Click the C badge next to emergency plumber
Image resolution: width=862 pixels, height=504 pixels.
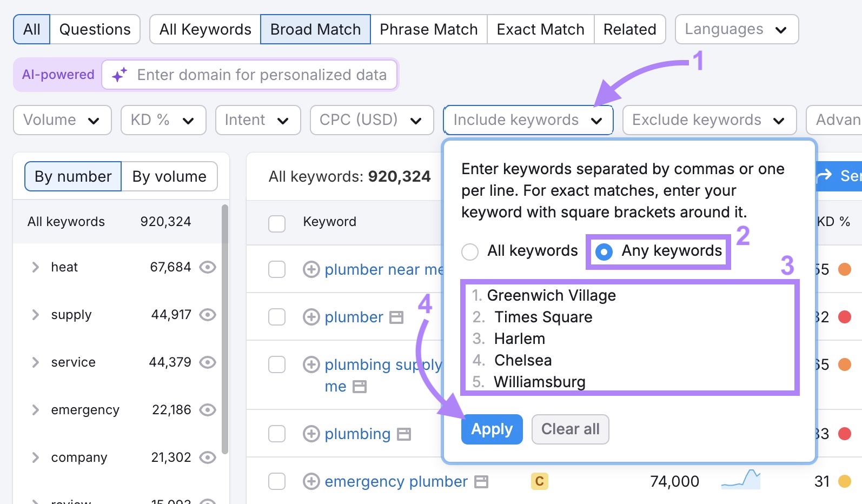pyautogui.click(x=539, y=481)
